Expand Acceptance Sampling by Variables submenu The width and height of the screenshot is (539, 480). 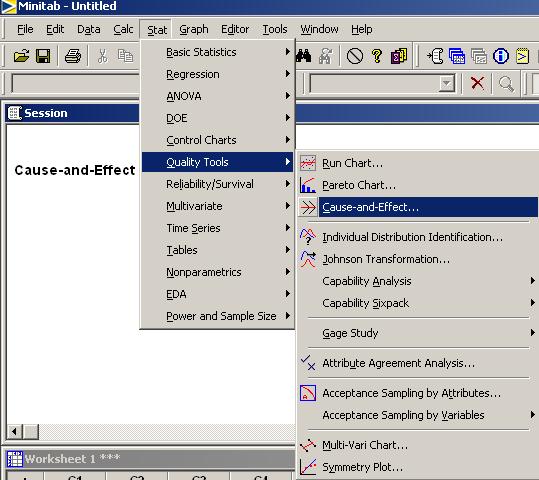pos(418,415)
